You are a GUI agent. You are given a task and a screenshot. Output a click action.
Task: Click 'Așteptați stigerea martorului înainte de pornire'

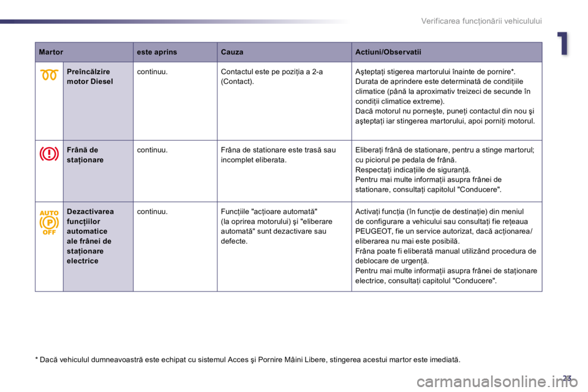pos(435,72)
